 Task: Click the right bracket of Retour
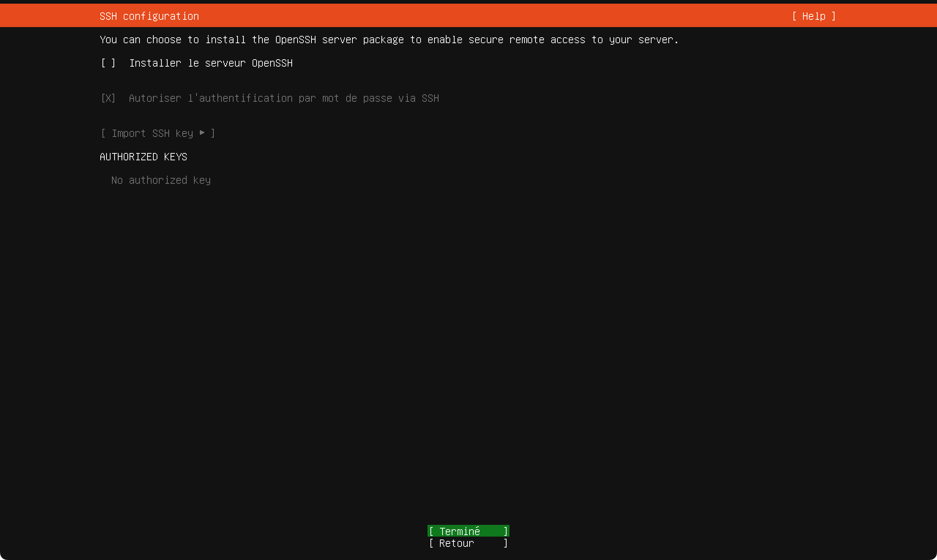pos(506,543)
